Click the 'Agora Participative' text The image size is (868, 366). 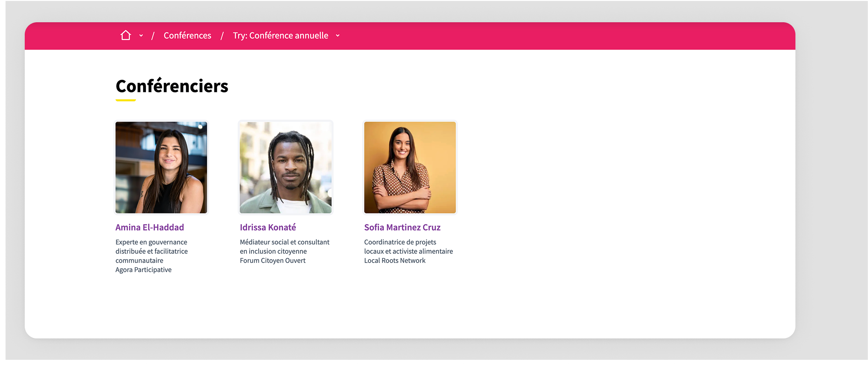click(x=143, y=270)
